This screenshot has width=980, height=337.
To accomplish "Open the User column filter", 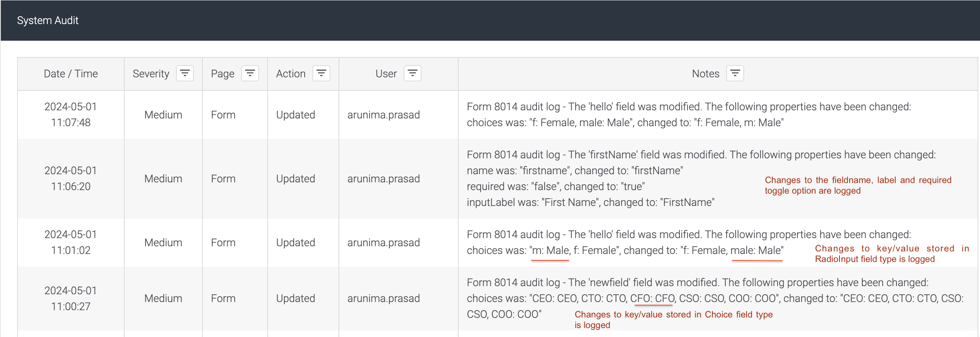I will click(413, 74).
